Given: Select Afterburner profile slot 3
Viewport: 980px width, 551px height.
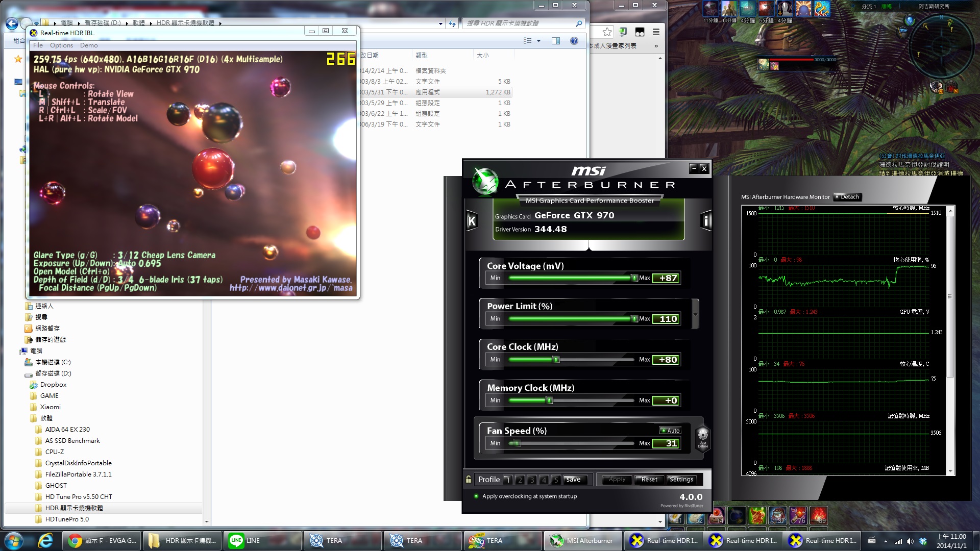Looking at the screenshot, I should tap(532, 480).
